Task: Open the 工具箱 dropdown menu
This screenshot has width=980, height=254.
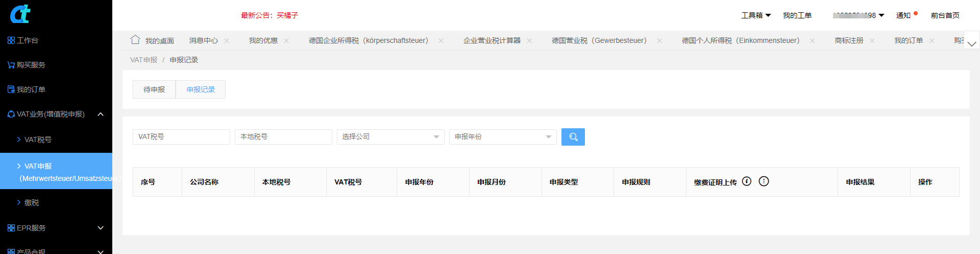Action: [x=755, y=15]
